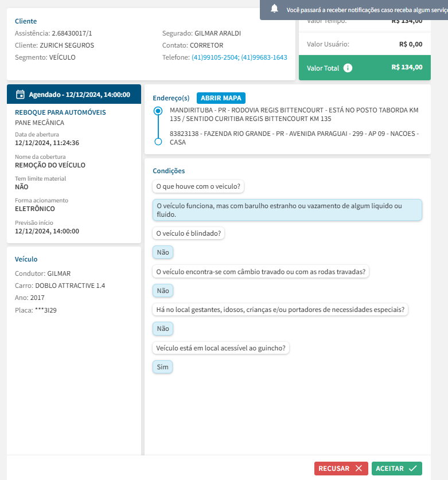
Task: Open the map with ABRIR MAPA
Action: (221, 98)
